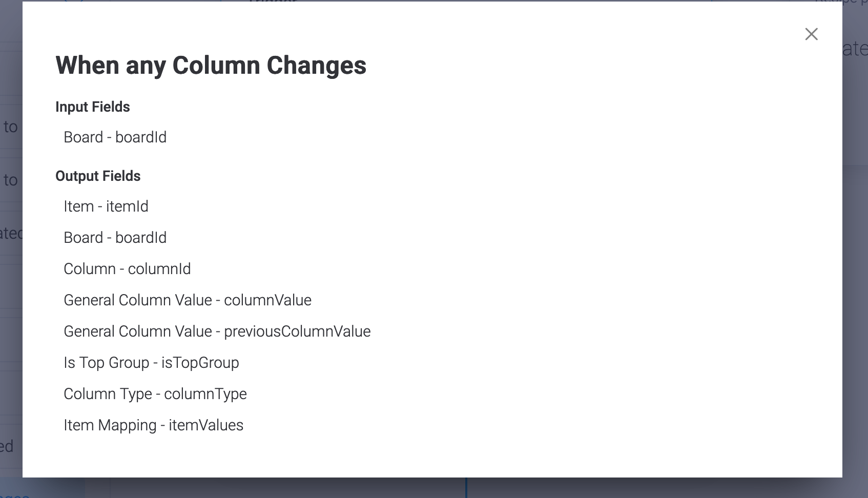
Task: Click the text columnType
Action: (x=205, y=394)
